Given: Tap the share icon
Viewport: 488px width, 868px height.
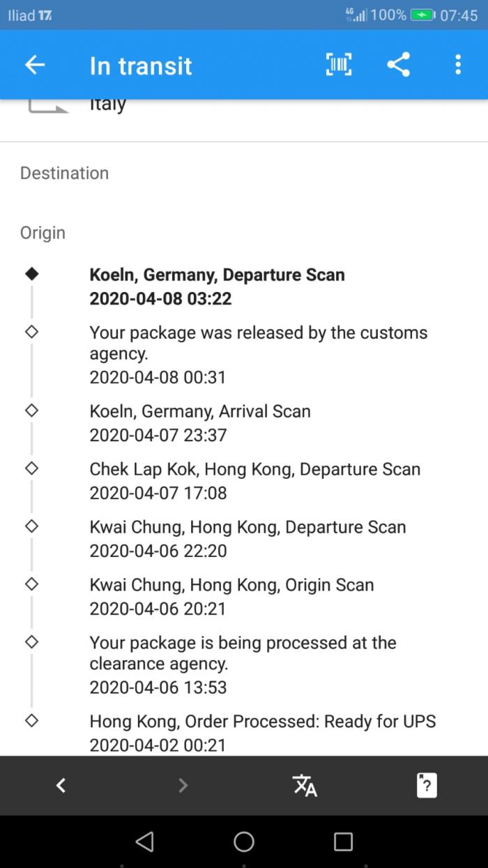Looking at the screenshot, I should point(398,65).
